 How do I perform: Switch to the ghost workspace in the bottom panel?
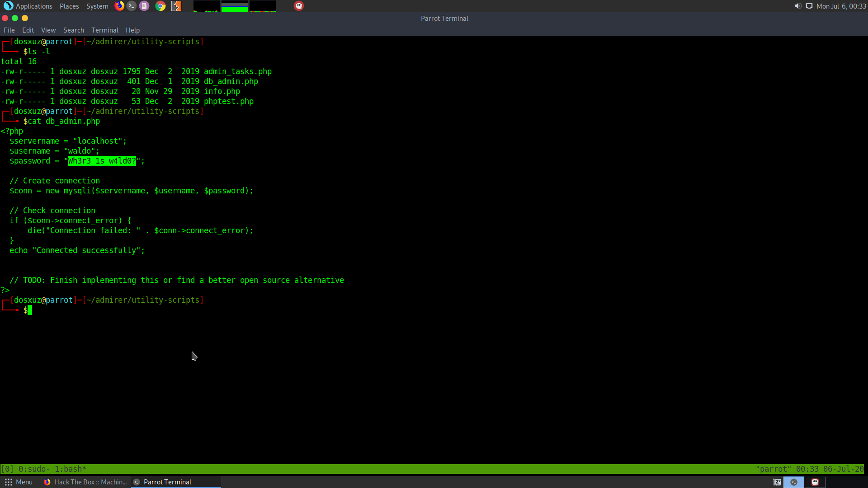815,482
